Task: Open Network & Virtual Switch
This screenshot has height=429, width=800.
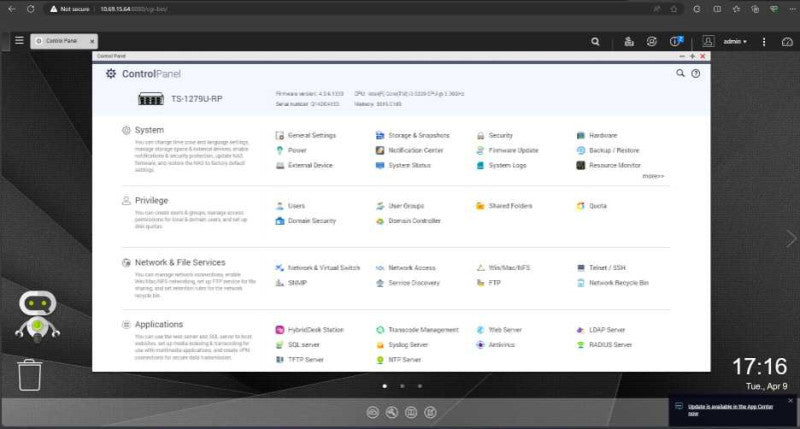Action: click(x=318, y=268)
